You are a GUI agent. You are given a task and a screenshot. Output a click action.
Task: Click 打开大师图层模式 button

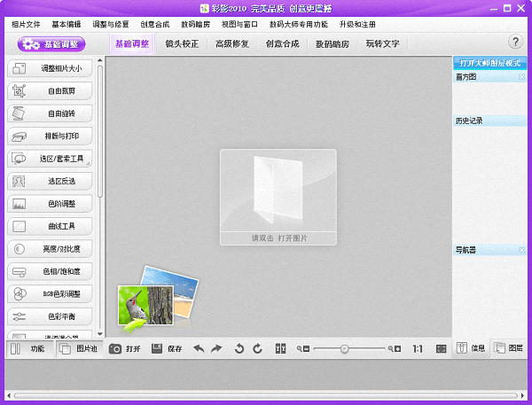(491, 63)
